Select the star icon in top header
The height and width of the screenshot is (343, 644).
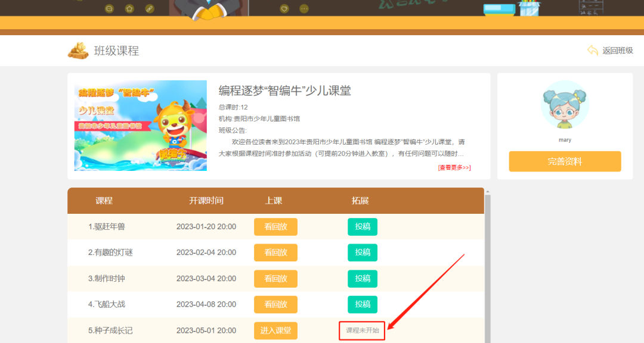tap(129, 8)
